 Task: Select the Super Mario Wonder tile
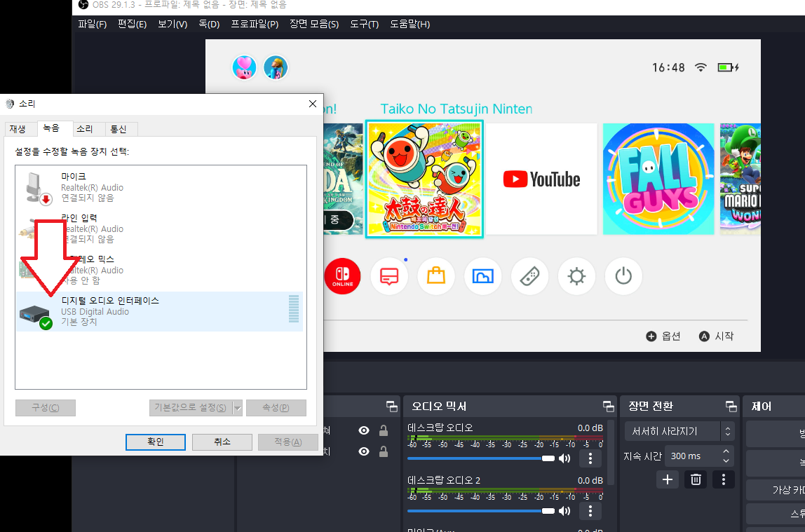(x=740, y=179)
